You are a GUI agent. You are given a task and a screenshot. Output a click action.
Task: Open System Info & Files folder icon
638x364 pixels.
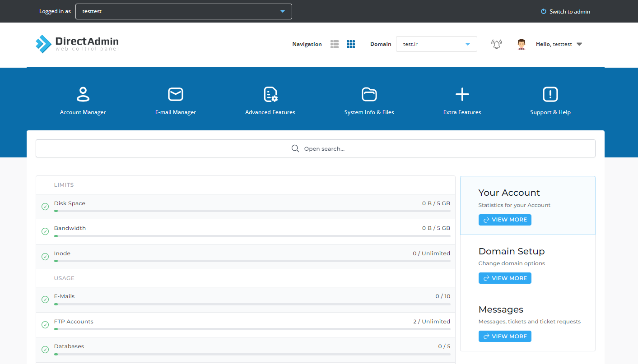pos(369,95)
